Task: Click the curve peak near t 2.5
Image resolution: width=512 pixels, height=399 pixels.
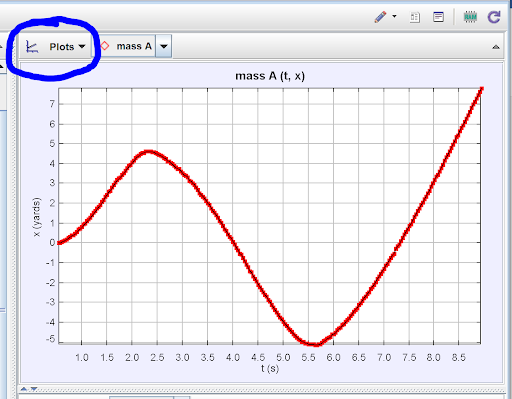Action: pos(148,152)
